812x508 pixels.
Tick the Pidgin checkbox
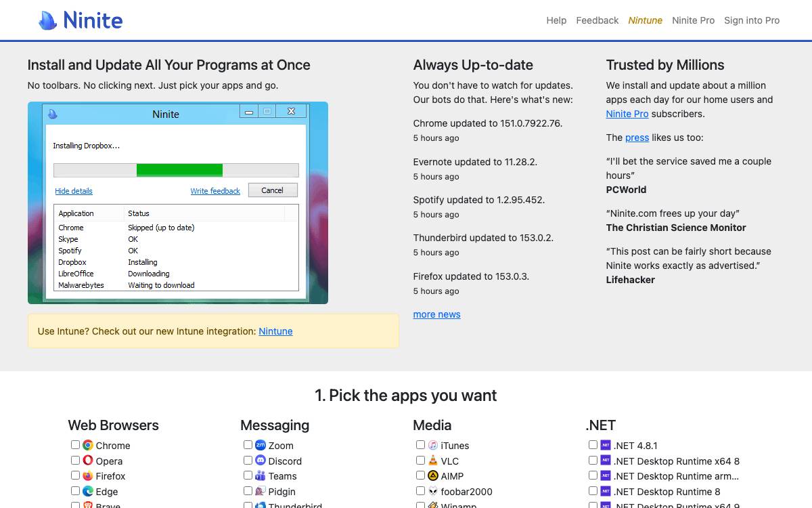pyautogui.click(x=248, y=491)
